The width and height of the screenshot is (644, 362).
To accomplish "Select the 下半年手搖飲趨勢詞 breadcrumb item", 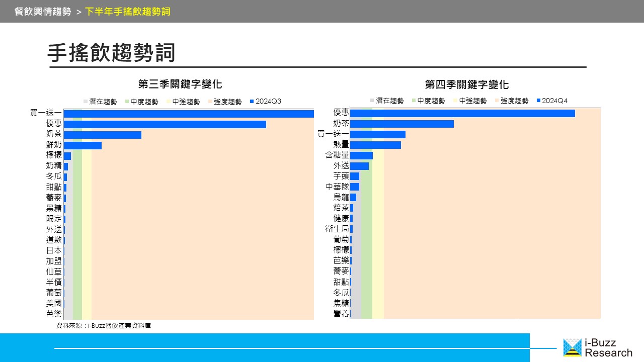I will click(128, 11).
